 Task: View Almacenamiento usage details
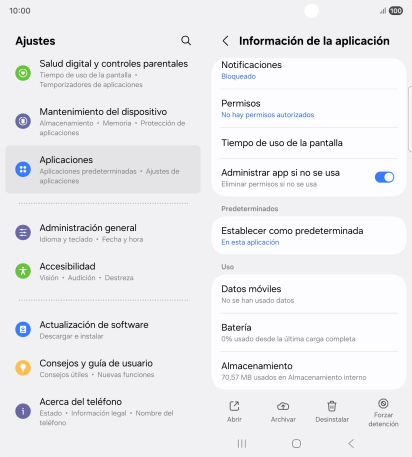pyautogui.click(x=309, y=371)
